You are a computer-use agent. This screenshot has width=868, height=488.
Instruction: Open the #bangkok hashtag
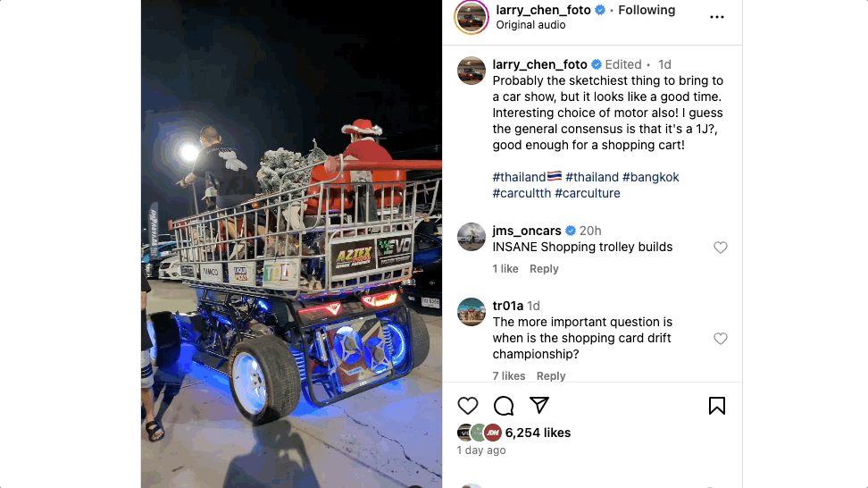[650, 177]
